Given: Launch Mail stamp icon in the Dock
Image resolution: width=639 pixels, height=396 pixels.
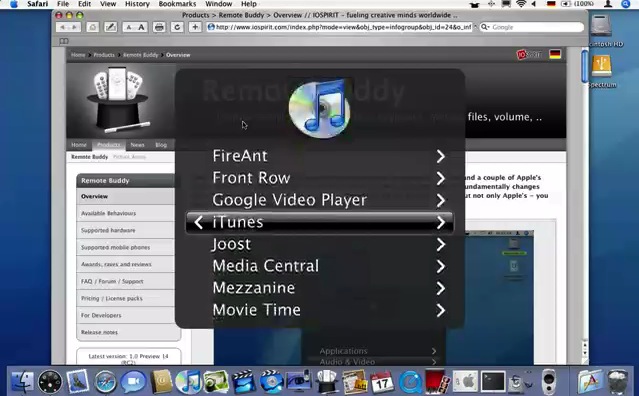Looking at the screenshot, I should coord(77,381).
